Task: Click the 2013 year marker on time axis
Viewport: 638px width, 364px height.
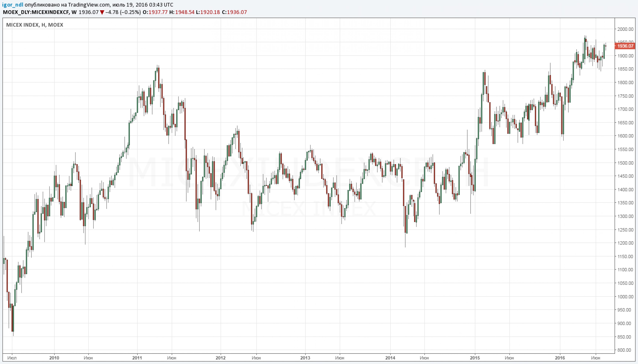Action: [305, 358]
